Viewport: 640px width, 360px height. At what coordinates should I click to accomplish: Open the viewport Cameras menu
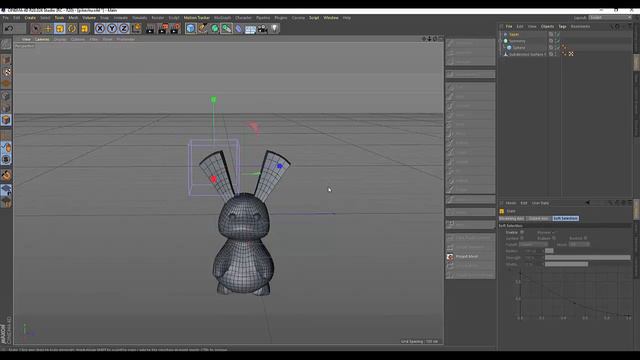[42, 40]
